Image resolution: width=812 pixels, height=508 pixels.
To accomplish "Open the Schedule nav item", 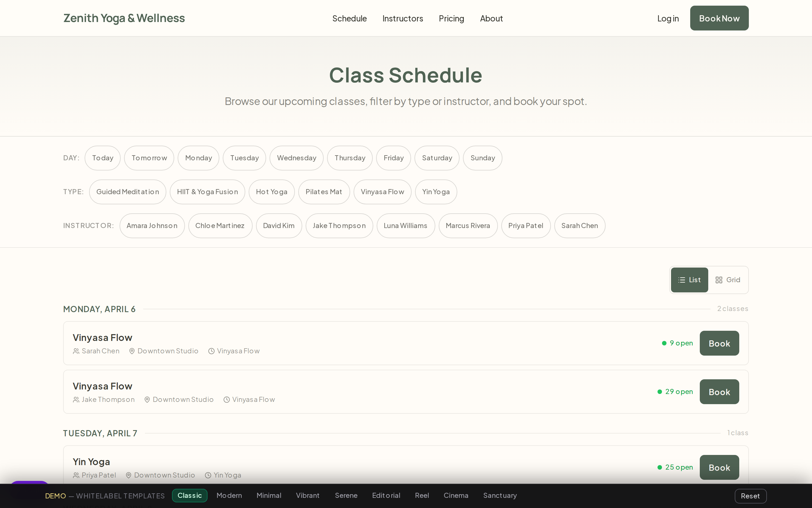I will pyautogui.click(x=349, y=18).
